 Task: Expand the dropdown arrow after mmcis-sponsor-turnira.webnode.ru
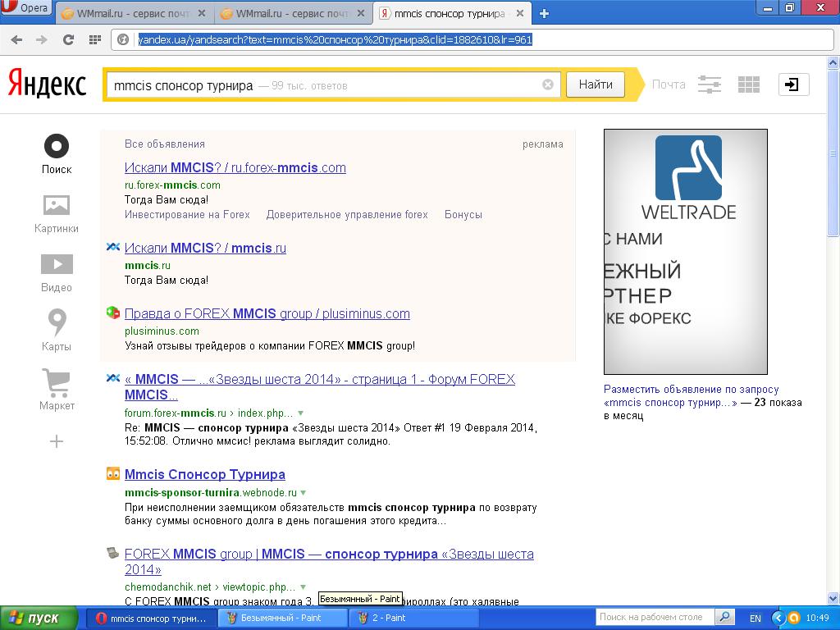click(x=304, y=492)
